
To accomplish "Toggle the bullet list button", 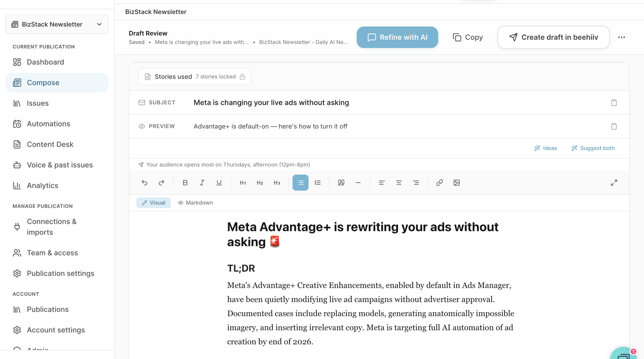I will pos(300,182).
